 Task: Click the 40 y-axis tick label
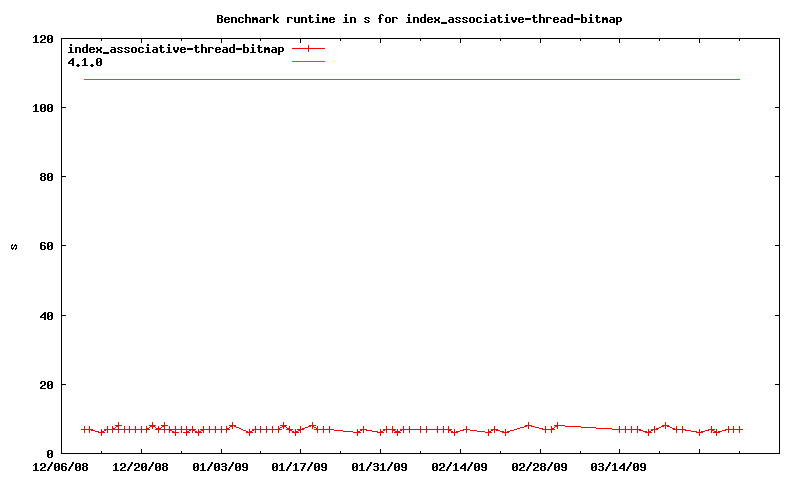(x=46, y=316)
